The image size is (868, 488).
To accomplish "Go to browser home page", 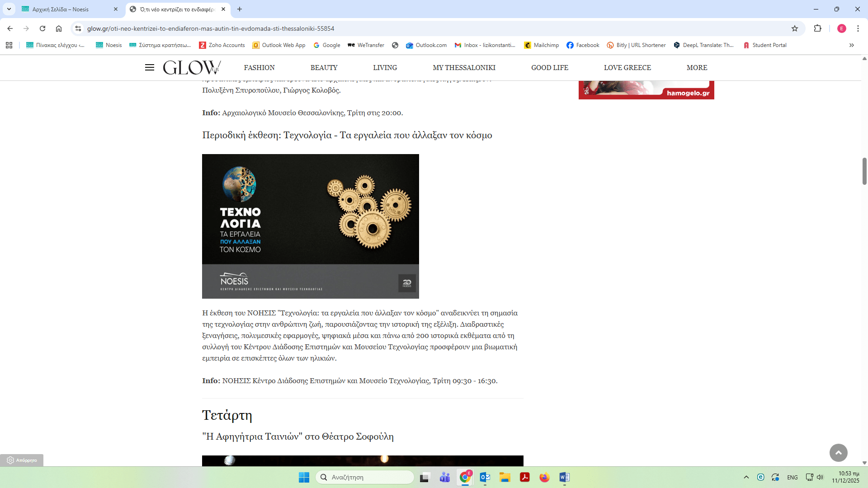I will tap(59, 28).
